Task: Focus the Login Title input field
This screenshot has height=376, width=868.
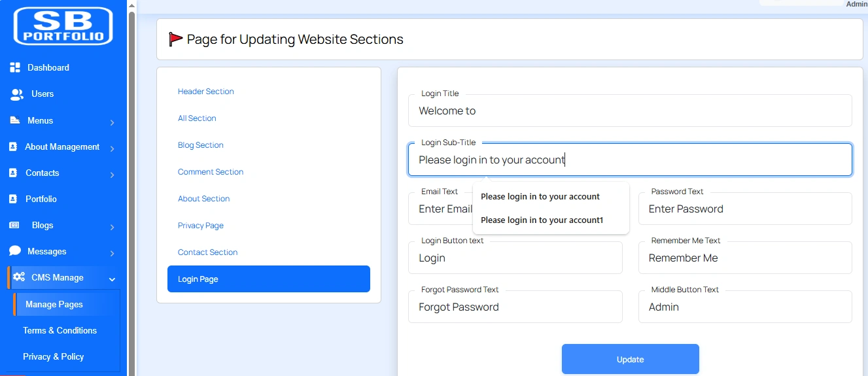Action: (630, 111)
